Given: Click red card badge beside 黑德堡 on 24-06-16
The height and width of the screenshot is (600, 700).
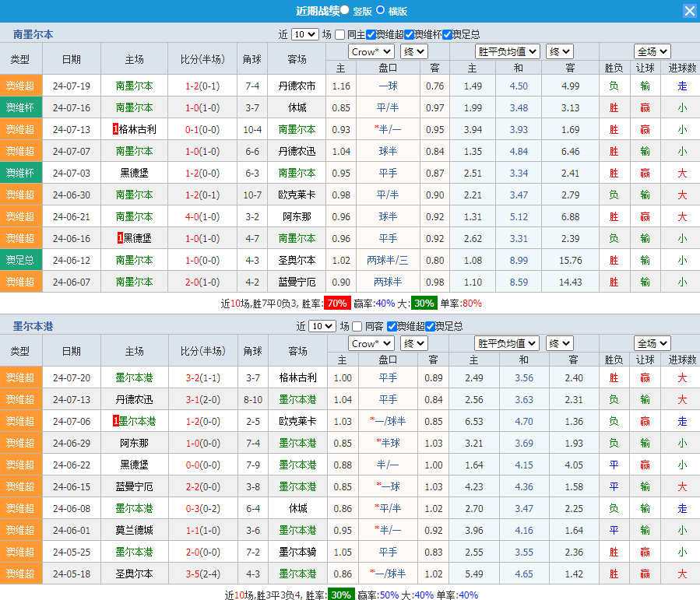Looking at the screenshot, I should (x=120, y=238).
